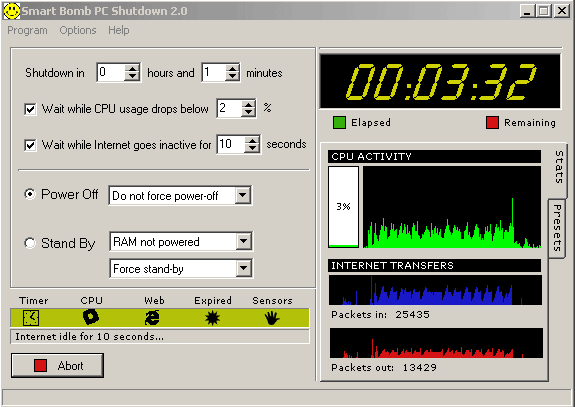Image resolution: width=575 pixels, height=407 pixels.
Task: Click the Timer clock sensor icon
Action: (x=31, y=318)
